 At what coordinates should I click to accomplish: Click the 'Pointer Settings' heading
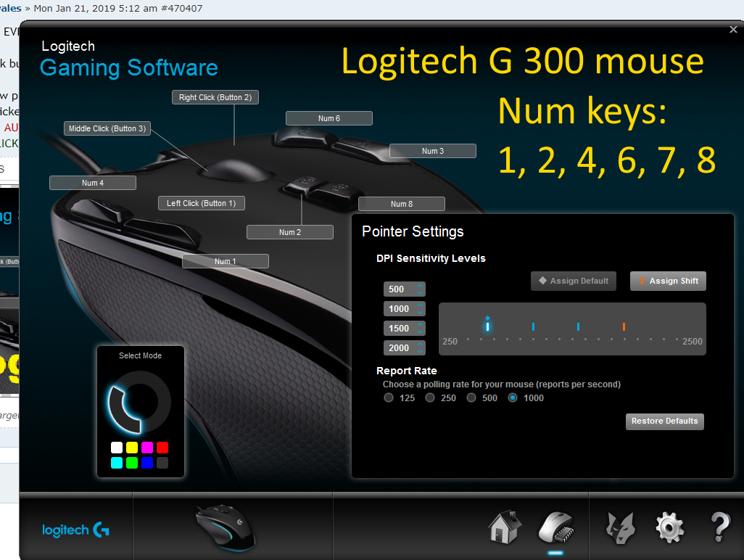point(413,231)
